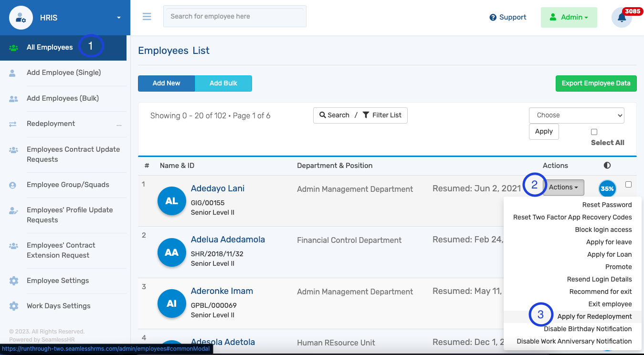Open the Choose bulk action dropdown
The height and width of the screenshot is (355, 644).
[576, 115]
